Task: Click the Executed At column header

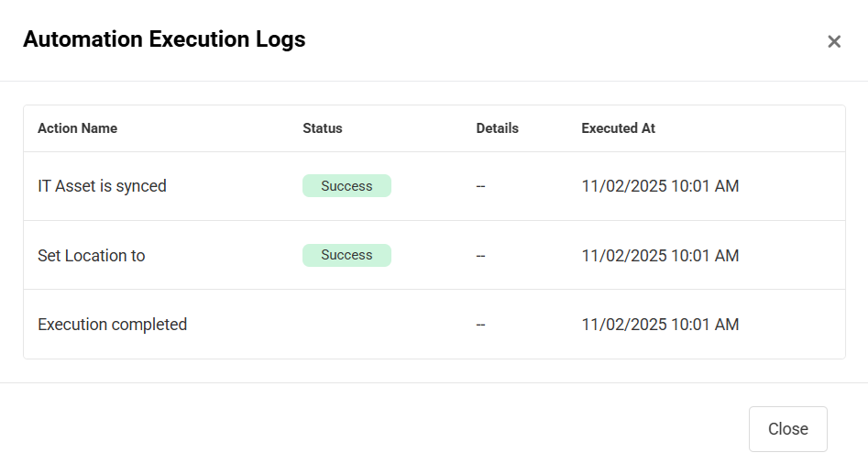Action: tap(618, 128)
